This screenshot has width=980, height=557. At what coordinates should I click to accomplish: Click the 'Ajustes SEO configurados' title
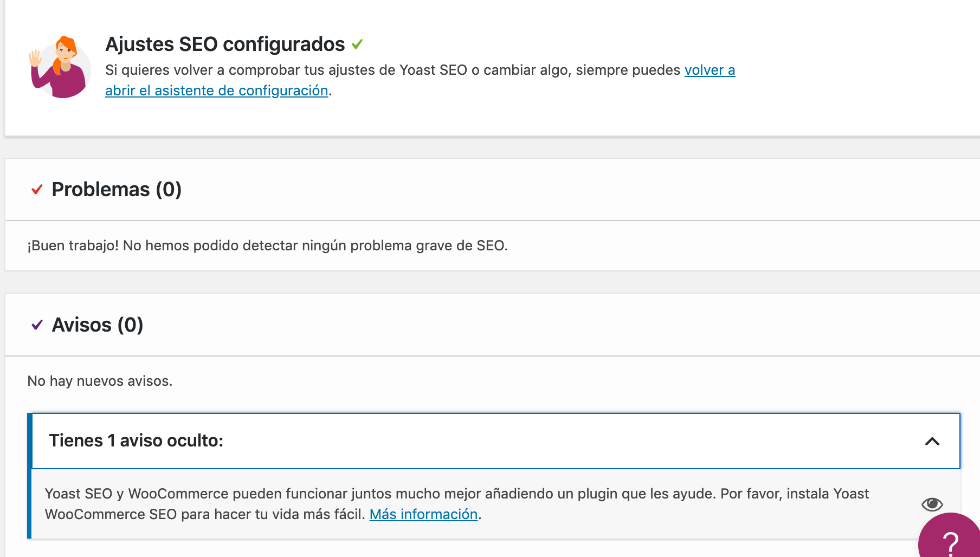pyautogui.click(x=225, y=44)
